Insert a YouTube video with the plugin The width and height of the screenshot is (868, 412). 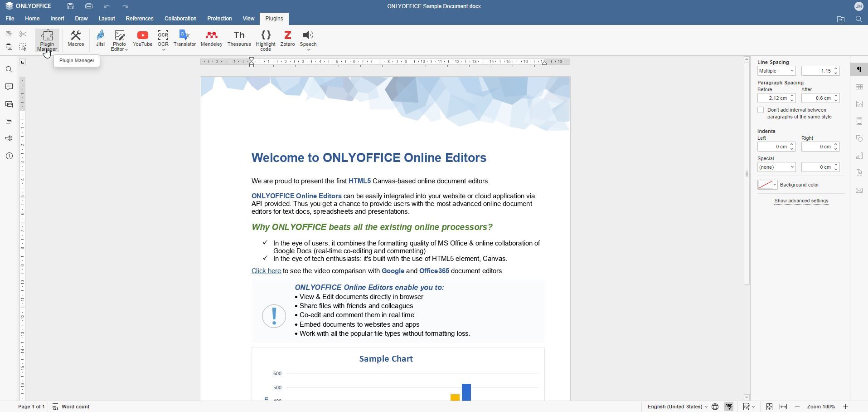click(142, 39)
